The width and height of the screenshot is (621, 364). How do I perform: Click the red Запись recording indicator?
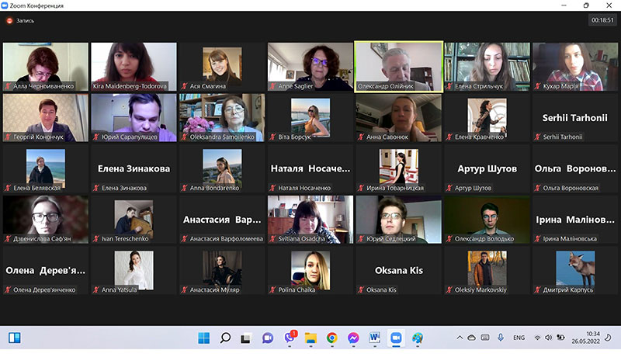click(20, 21)
